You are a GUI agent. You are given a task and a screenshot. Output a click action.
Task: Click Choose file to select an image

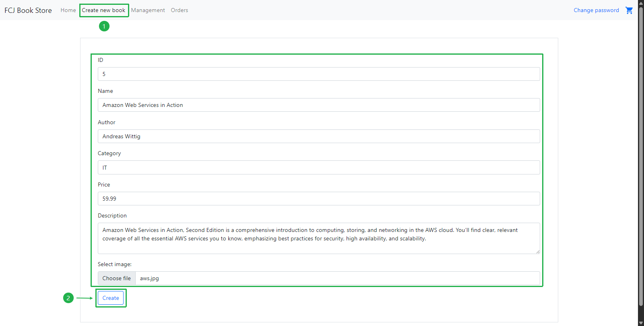coord(117,278)
